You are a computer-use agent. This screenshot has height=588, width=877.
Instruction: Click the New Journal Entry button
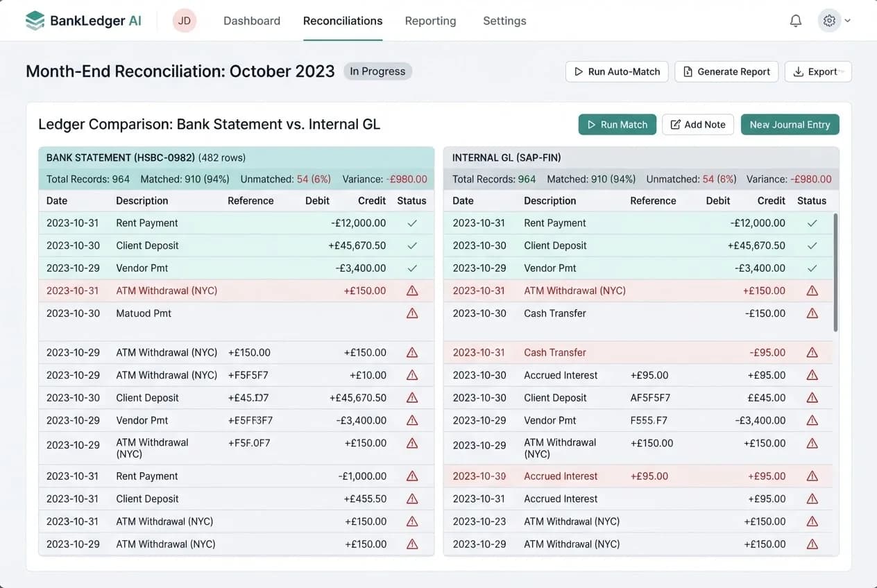click(x=790, y=125)
